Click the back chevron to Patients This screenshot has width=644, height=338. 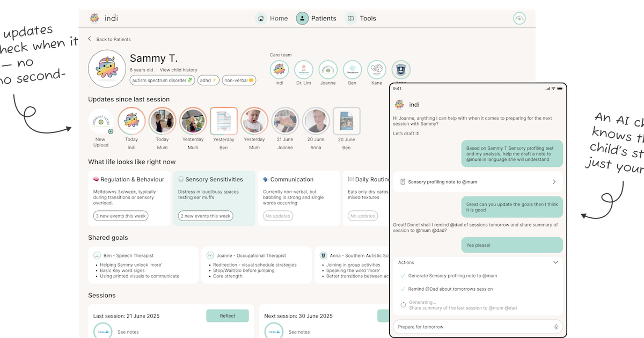(90, 39)
